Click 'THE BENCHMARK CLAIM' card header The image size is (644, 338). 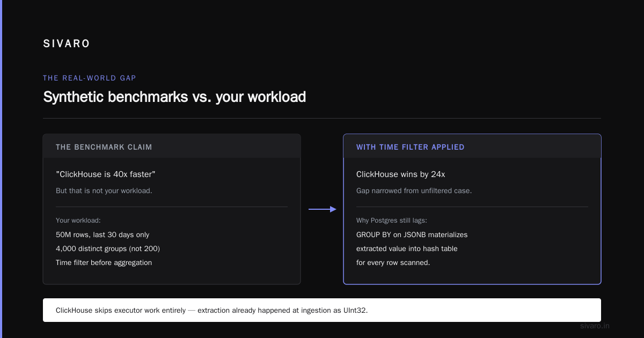pyautogui.click(x=172, y=146)
